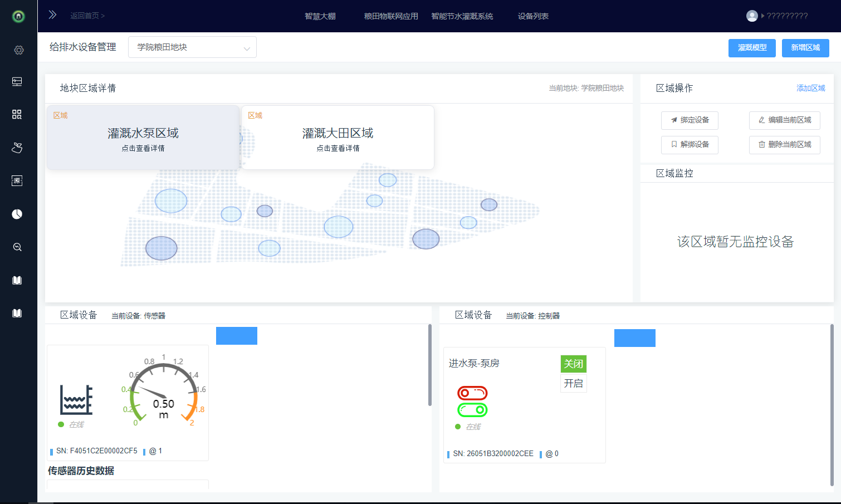Select the 灌溉大田区域 region card
The height and width of the screenshot is (504, 841).
tap(337, 137)
